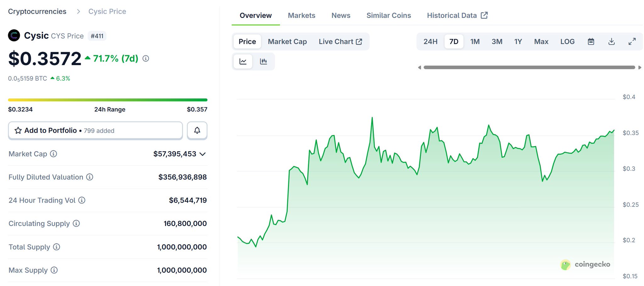Viewport: 644px width, 286px height.
Task: Expand the Market Cap value chevron
Action: (x=203, y=154)
